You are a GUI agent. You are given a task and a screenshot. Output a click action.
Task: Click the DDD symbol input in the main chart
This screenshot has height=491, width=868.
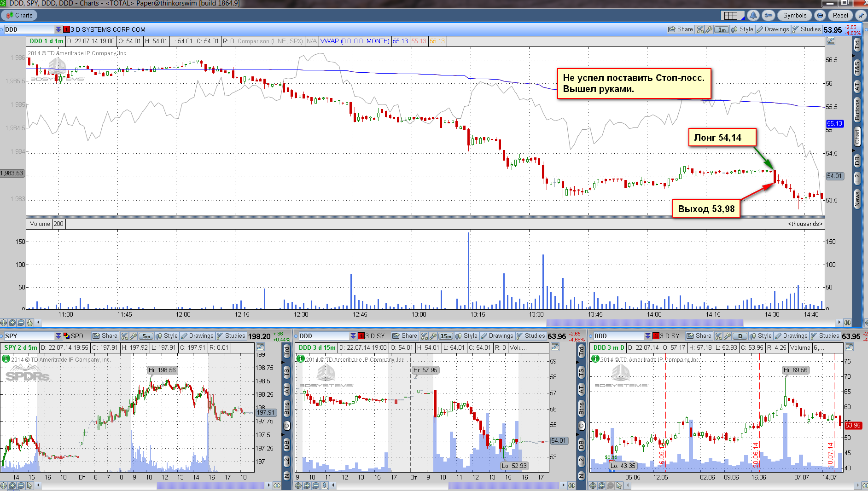click(x=29, y=29)
